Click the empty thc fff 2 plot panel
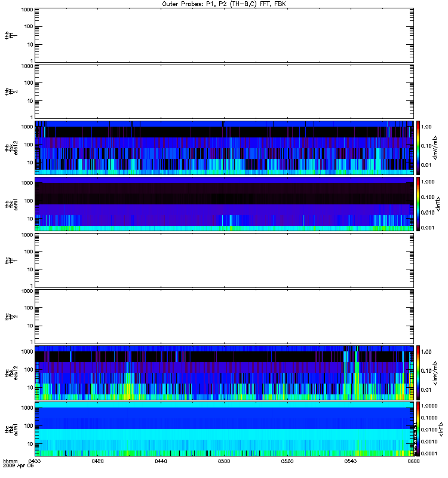Screen dimensions: 448x478 [224, 317]
